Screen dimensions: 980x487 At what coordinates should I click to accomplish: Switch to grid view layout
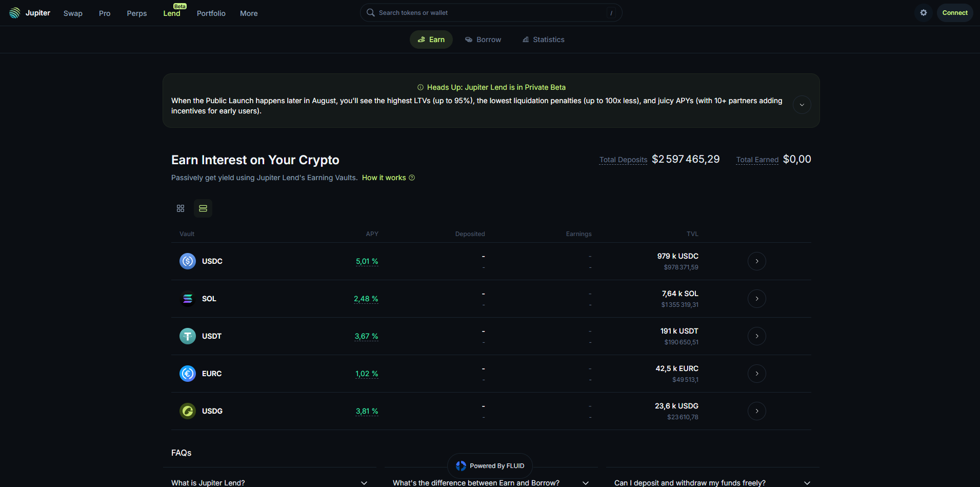point(181,208)
